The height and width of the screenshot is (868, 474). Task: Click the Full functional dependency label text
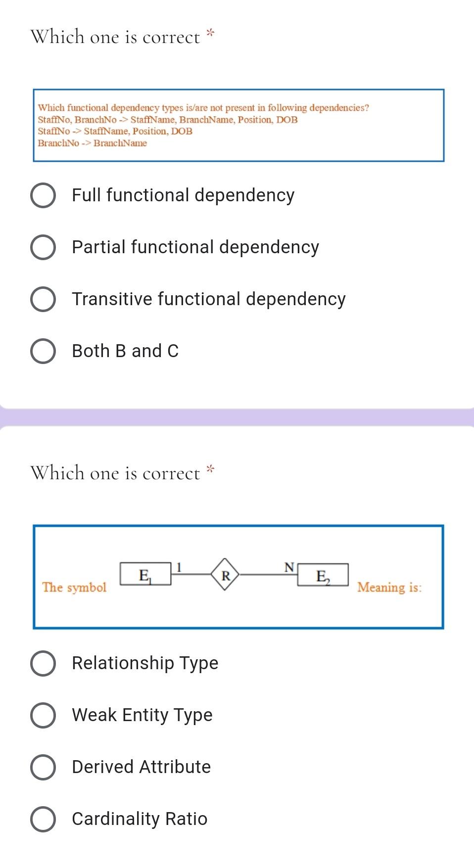(x=183, y=195)
